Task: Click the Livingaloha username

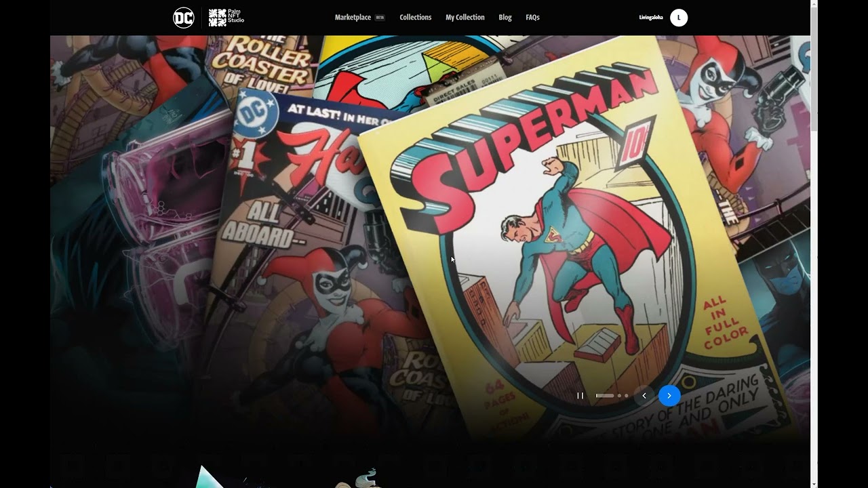Action: (x=651, y=18)
